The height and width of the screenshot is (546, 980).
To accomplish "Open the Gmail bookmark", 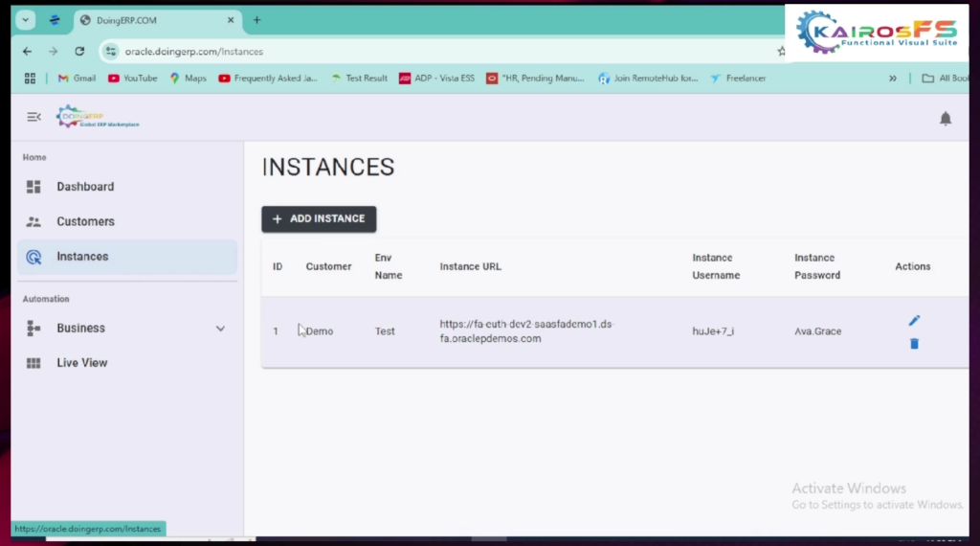I will click(x=77, y=79).
